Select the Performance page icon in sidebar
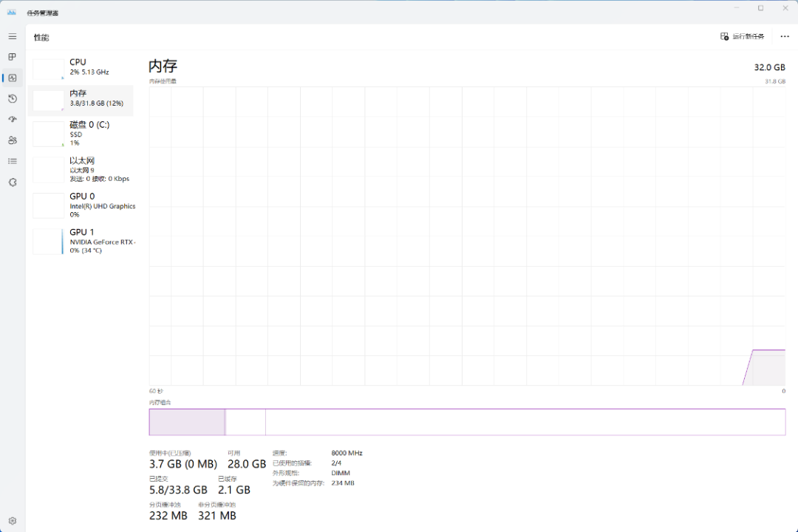 (x=13, y=78)
